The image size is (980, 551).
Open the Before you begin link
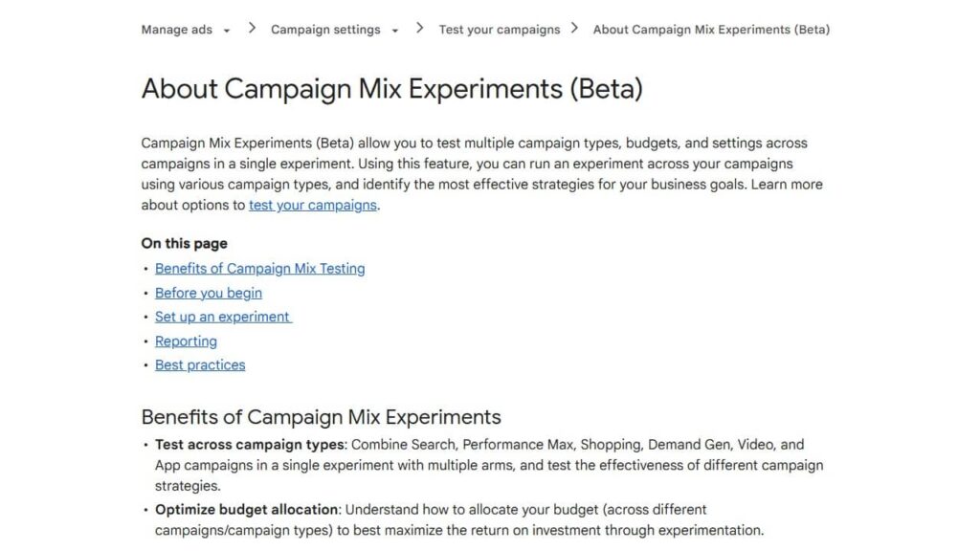click(x=208, y=293)
